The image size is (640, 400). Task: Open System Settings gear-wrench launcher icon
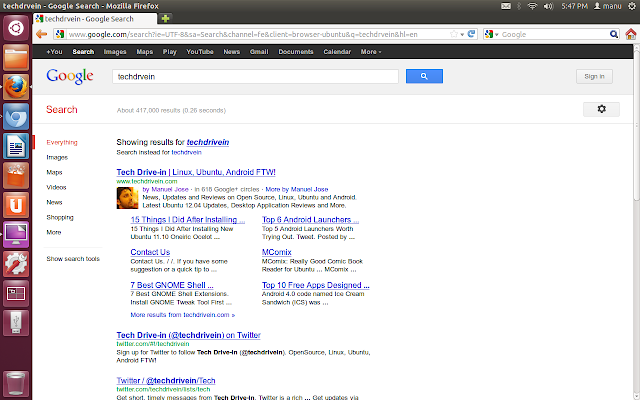click(16, 264)
